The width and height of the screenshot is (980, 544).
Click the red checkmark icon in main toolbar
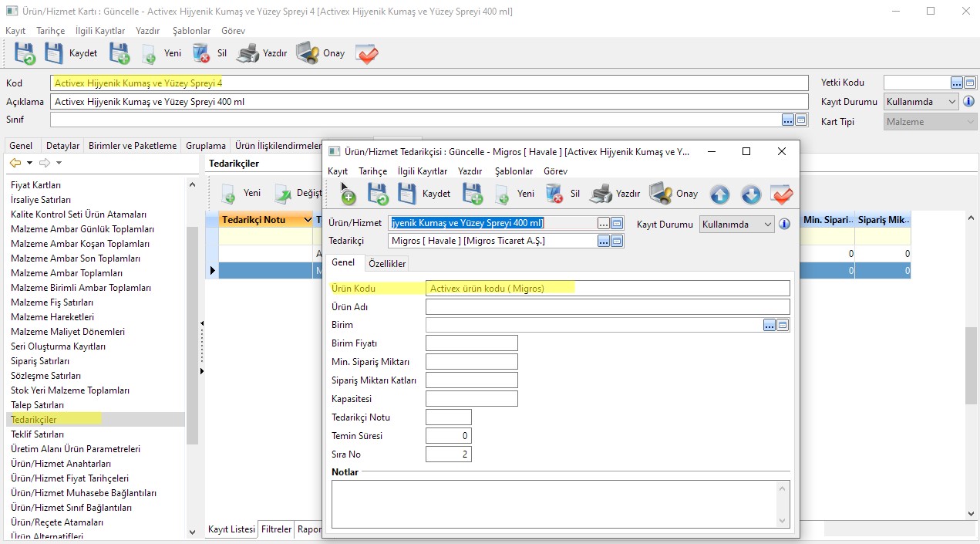coord(367,53)
